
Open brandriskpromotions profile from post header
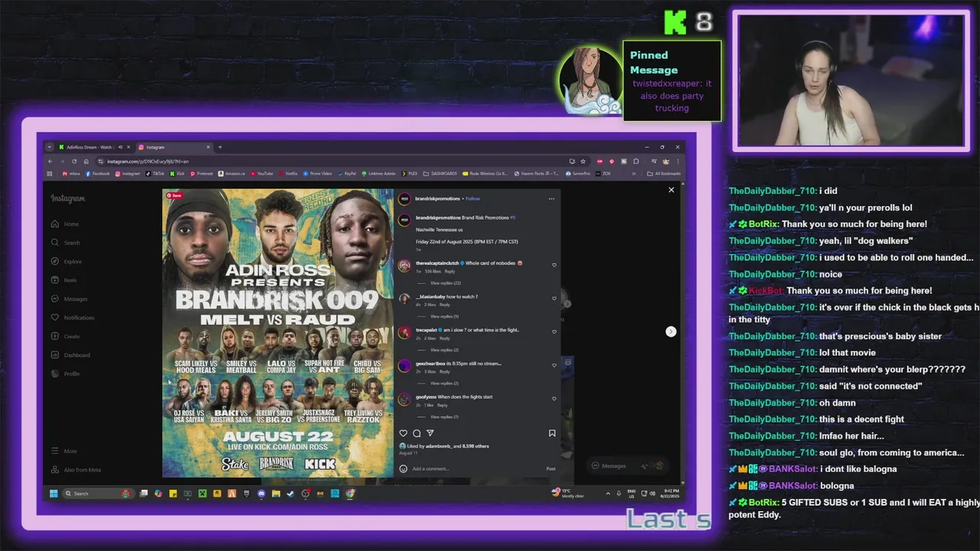coord(437,199)
